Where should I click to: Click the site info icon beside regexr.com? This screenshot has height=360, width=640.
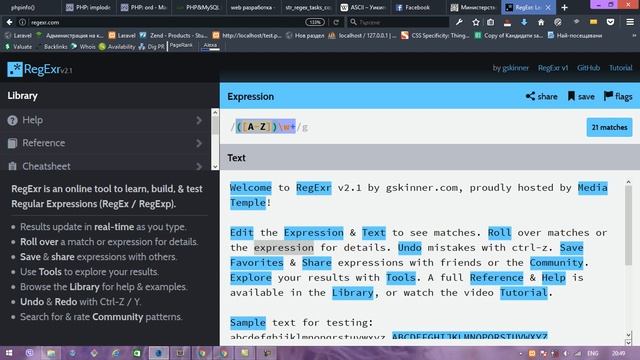coord(22,22)
